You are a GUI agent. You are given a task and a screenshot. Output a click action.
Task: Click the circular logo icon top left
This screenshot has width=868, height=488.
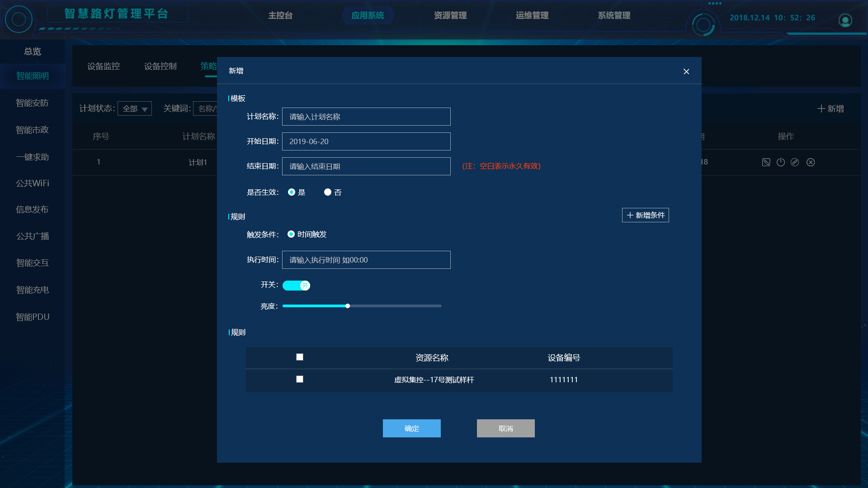click(19, 19)
